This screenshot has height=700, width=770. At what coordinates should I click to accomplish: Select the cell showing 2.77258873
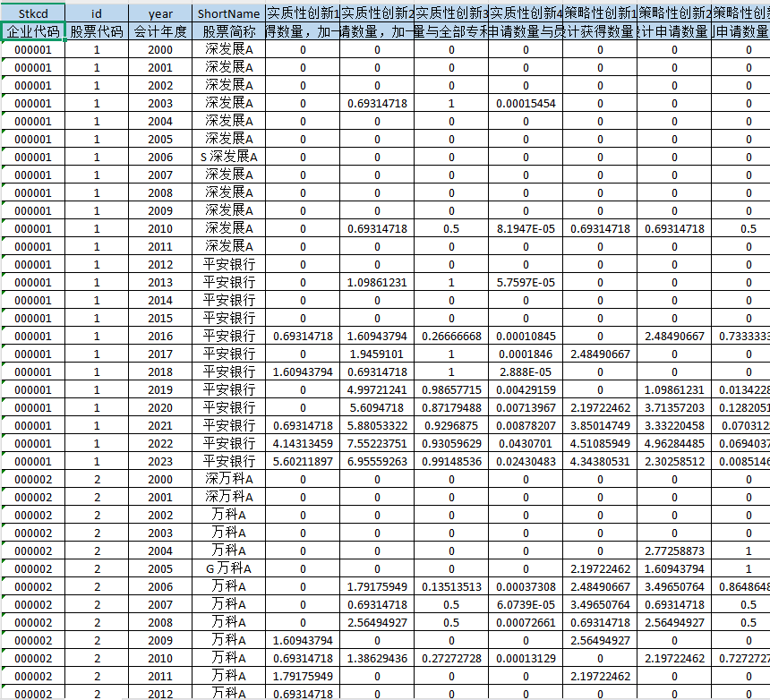(674, 551)
